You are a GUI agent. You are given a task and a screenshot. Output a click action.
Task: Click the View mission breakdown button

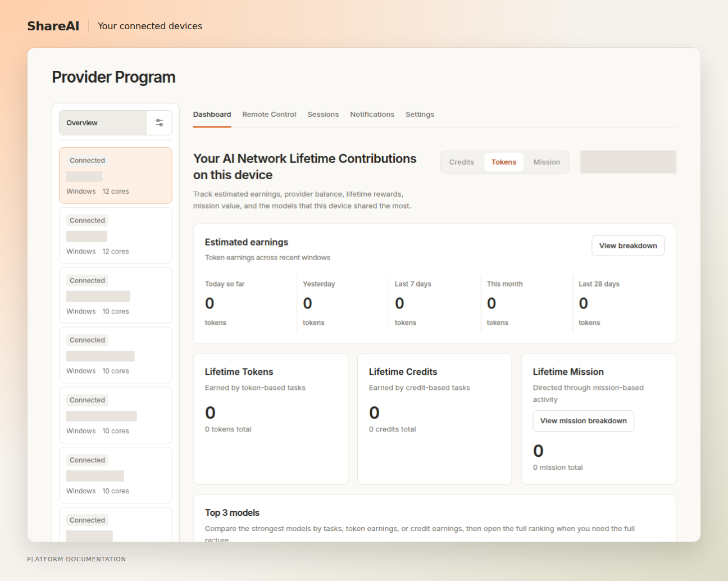tap(583, 421)
